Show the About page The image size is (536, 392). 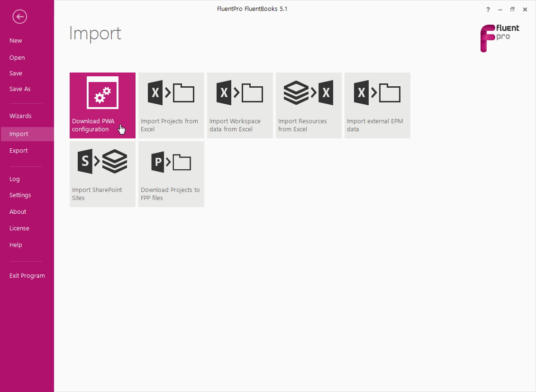(18, 211)
